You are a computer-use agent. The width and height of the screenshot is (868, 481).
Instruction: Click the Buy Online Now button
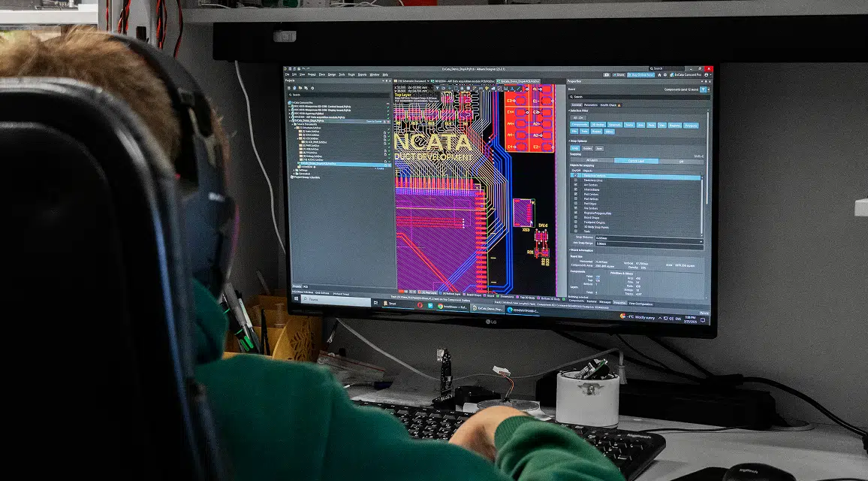[640, 75]
